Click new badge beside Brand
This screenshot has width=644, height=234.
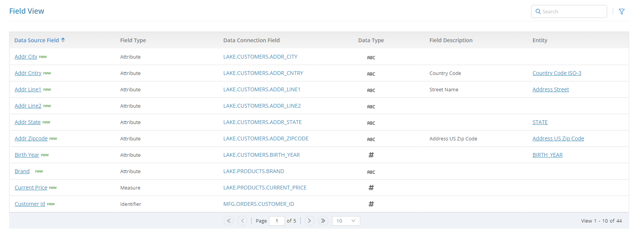(39, 171)
